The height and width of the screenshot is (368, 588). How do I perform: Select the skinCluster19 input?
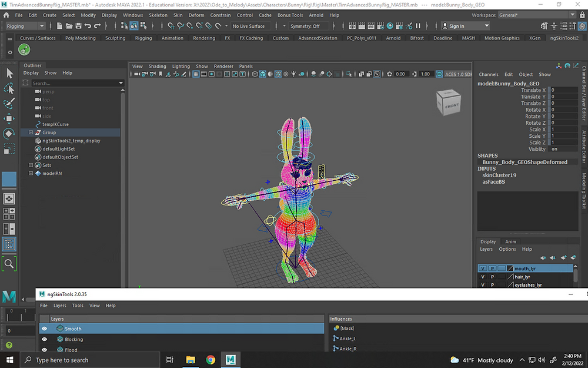pyautogui.click(x=499, y=175)
